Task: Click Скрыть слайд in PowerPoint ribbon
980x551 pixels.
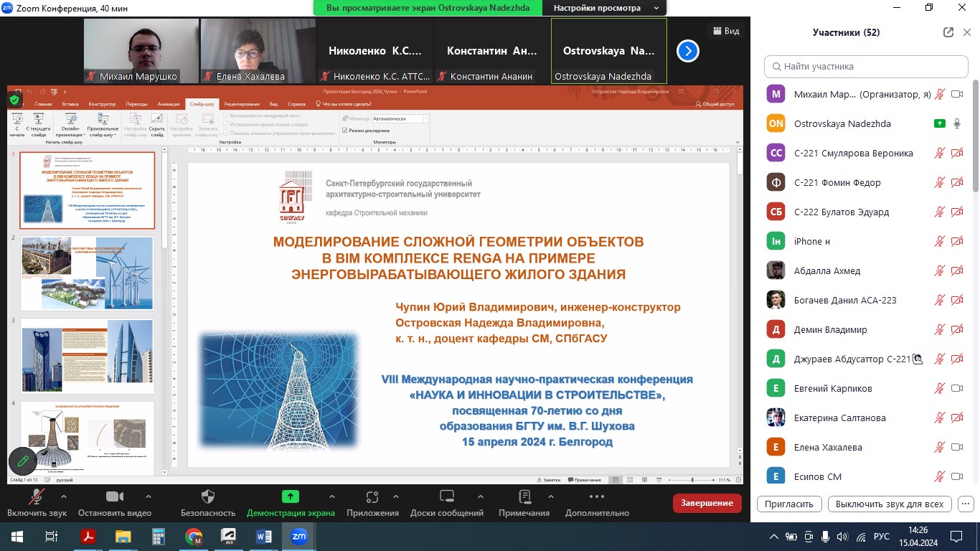Action: pos(157,125)
